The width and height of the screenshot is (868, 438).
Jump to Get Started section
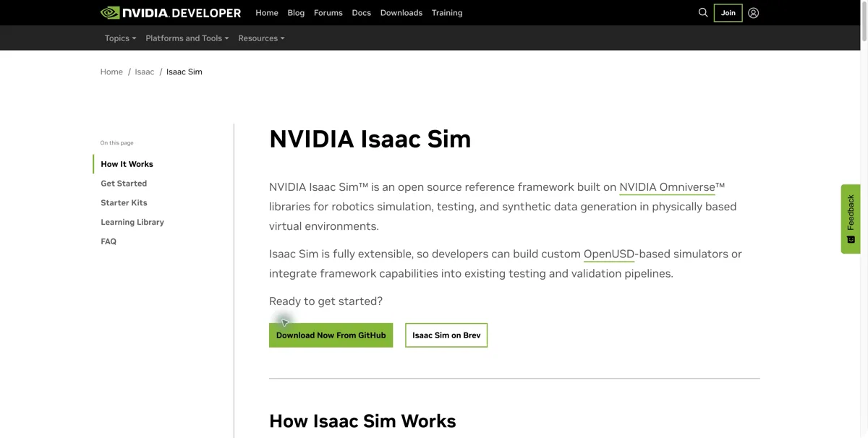(124, 184)
